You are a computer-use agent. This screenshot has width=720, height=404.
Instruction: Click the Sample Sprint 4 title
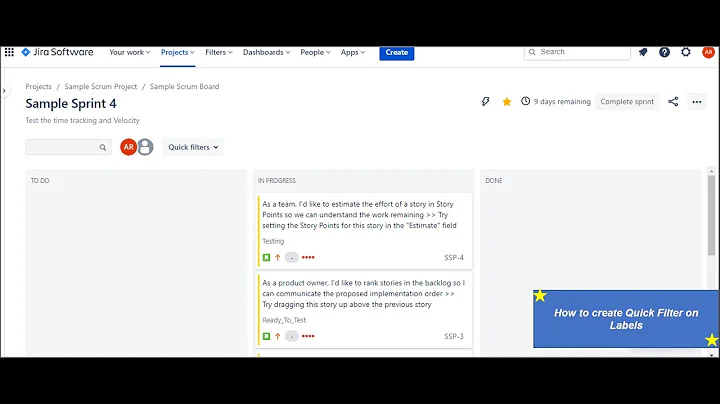tap(71, 104)
